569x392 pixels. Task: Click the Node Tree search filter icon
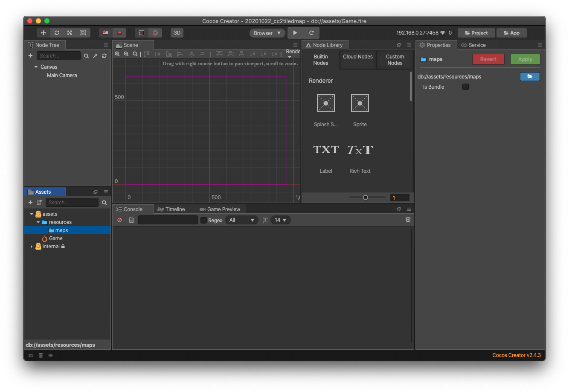[86, 56]
